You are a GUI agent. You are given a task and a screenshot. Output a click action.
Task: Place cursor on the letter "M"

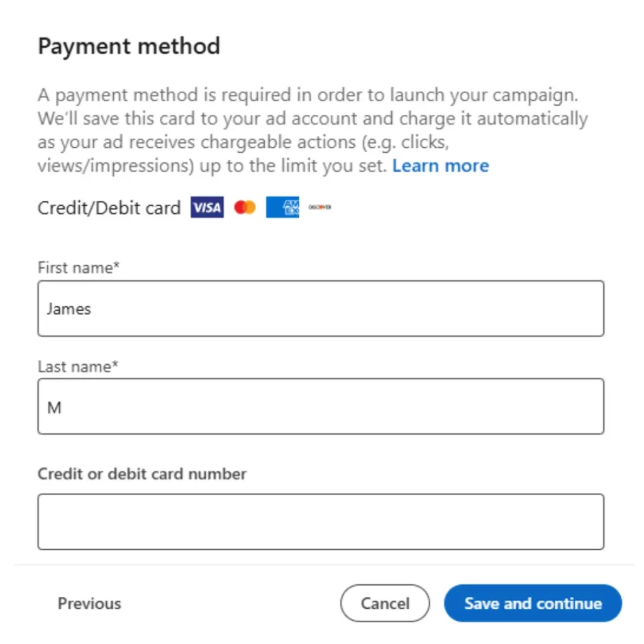click(x=55, y=408)
